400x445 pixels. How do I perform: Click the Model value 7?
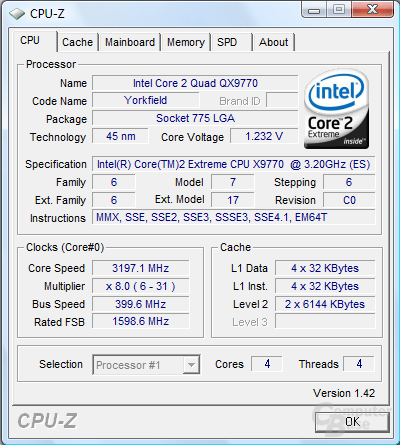[233, 182]
